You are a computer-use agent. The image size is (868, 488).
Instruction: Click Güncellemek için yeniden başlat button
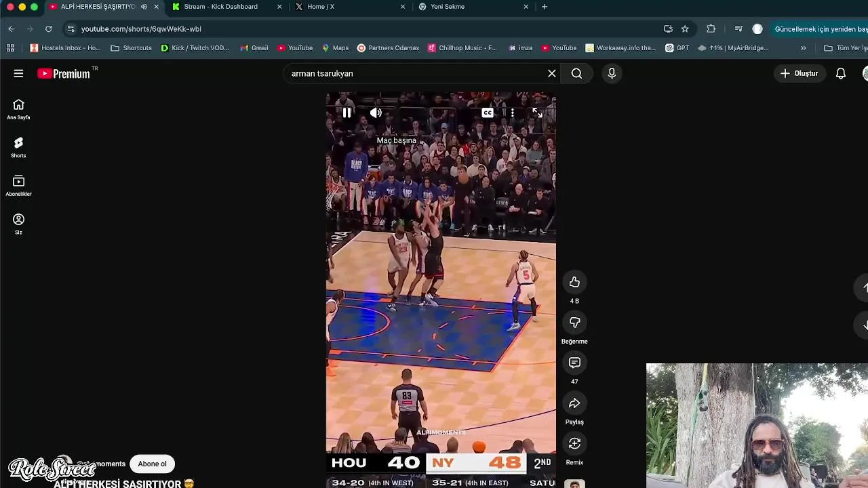tap(820, 29)
